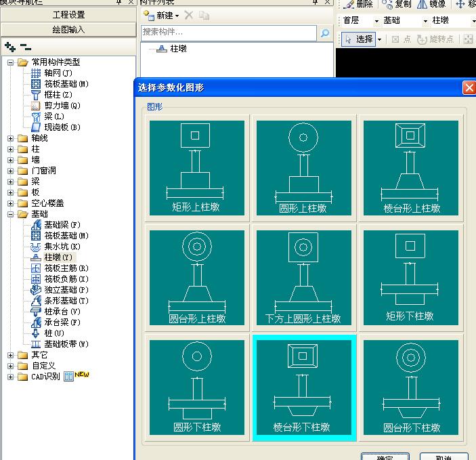The width and height of the screenshot is (476, 460).
Task: Click the magnifier search button
Action: tap(325, 33)
